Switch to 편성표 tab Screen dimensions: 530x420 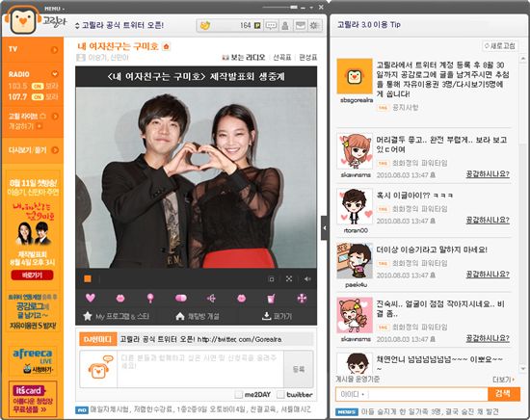(308, 58)
